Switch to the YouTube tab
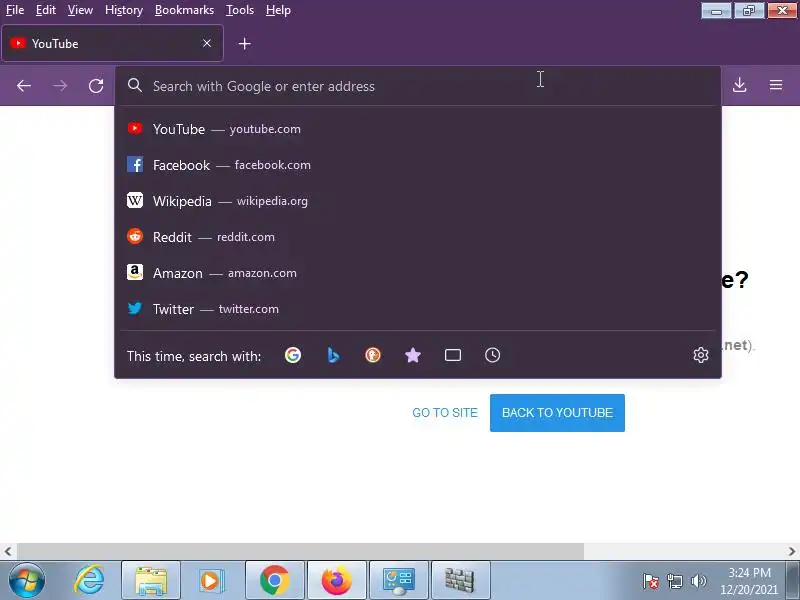This screenshot has width=800, height=600. [x=112, y=43]
